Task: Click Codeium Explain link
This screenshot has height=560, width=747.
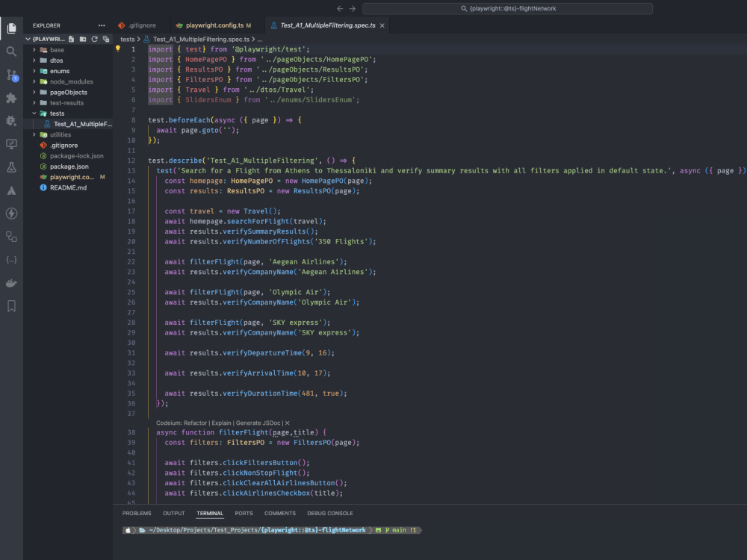Action: point(221,423)
